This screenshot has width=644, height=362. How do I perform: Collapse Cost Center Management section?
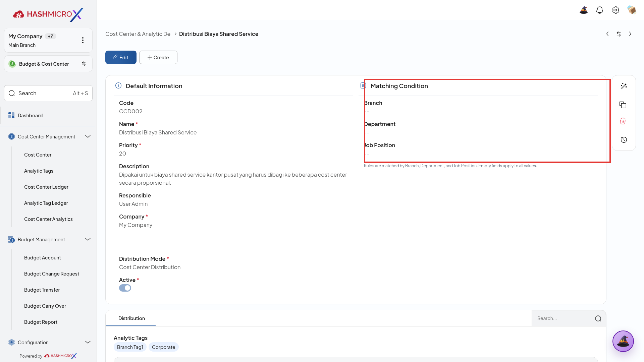(x=88, y=136)
